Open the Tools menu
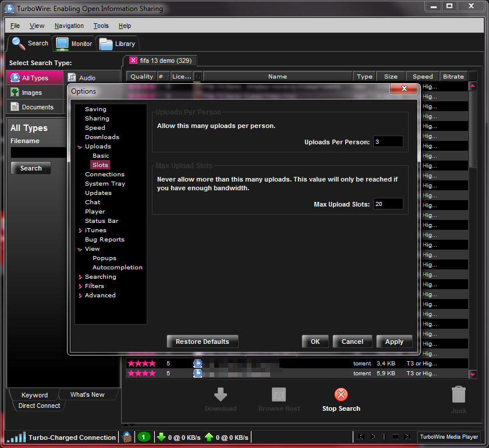The width and height of the screenshot is (489, 448). point(101,26)
